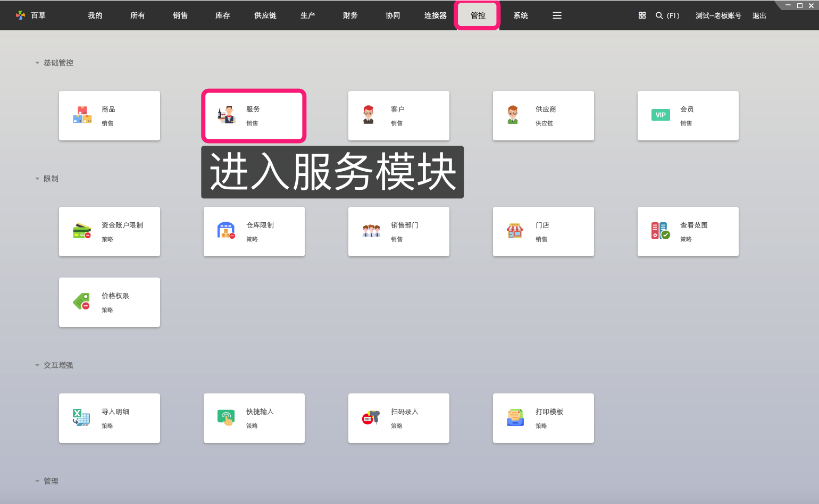The image size is (819, 504).
Task: Click the 查看范围 card title text
Action: pyautogui.click(x=694, y=225)
